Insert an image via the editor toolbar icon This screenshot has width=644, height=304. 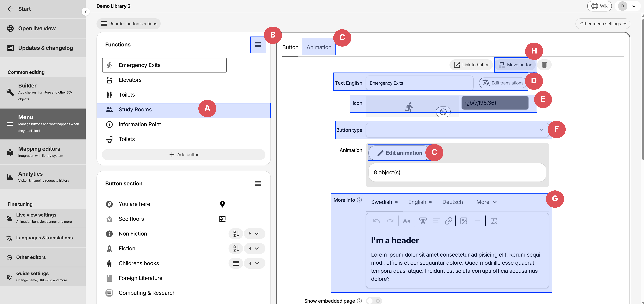(464, 221)
